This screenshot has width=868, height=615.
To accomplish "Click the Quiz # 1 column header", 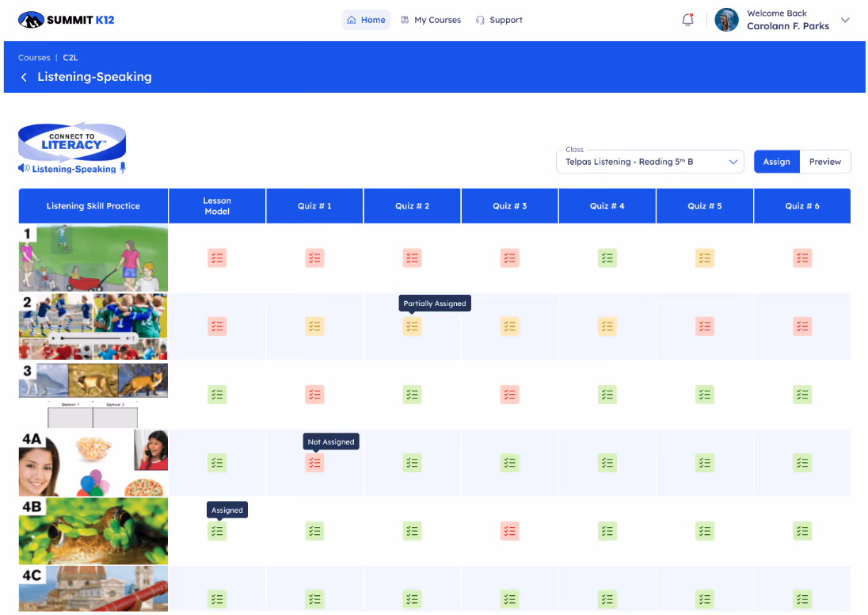I will coord(314,206).
